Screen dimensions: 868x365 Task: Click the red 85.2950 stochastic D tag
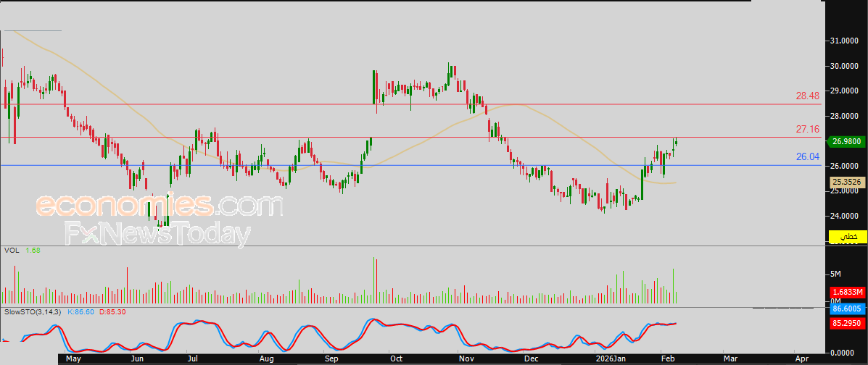[x=846, y=323]
